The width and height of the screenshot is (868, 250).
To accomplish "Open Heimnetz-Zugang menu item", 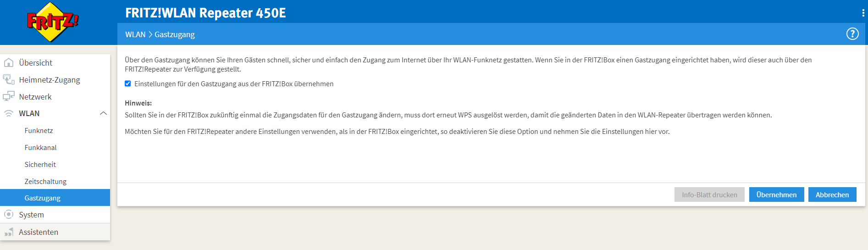I will click(x=55, y=80).
